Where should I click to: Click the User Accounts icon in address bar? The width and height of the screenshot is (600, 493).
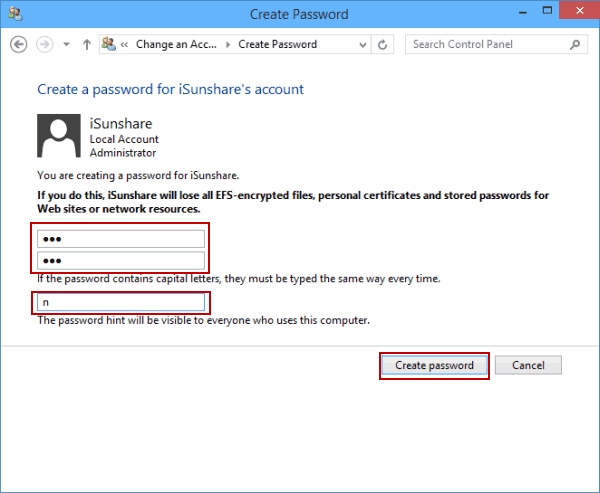[x=106, y=45]
